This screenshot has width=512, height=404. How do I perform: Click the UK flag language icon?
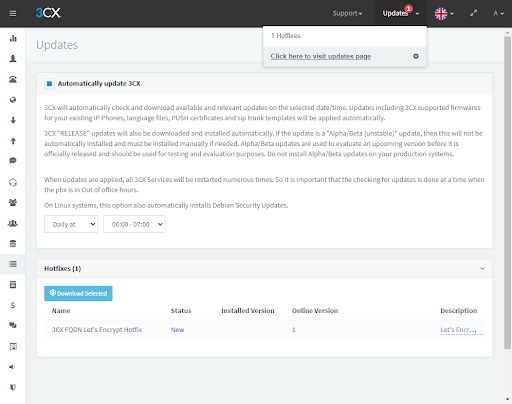(x=441, y=14)
